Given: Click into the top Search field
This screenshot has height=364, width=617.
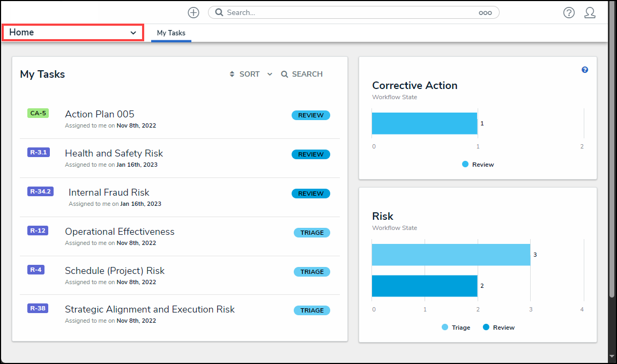Looking at the screenshot, I should pyautogui.click(x=348, y=12).
